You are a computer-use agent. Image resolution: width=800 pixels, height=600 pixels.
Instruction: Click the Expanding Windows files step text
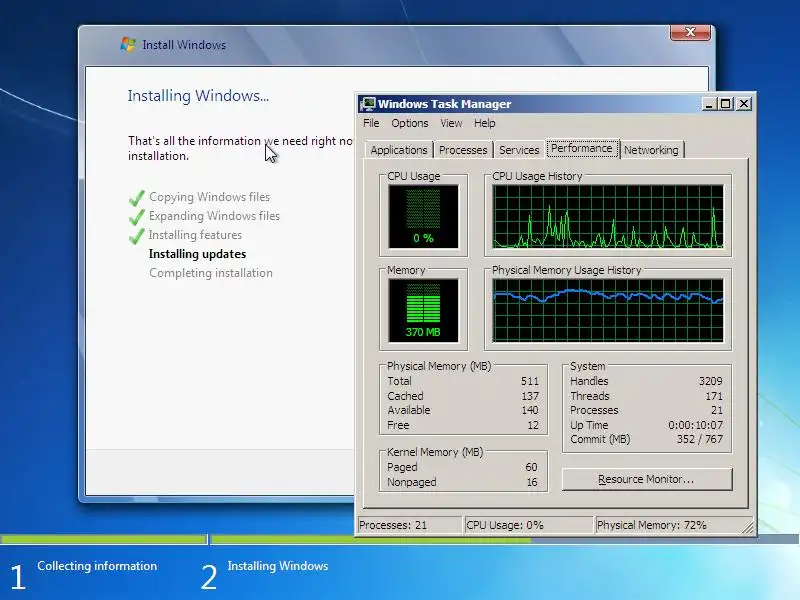[x=214, y=216]
